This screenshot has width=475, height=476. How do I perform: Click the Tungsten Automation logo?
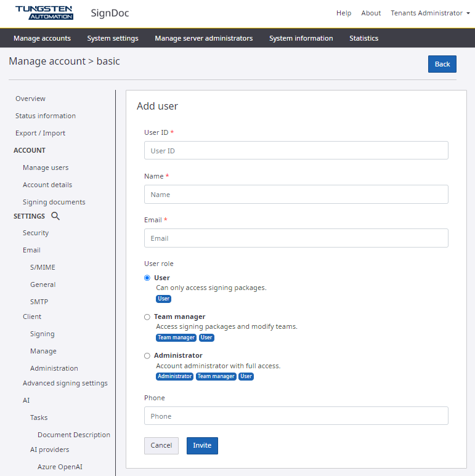pos(44,12)
